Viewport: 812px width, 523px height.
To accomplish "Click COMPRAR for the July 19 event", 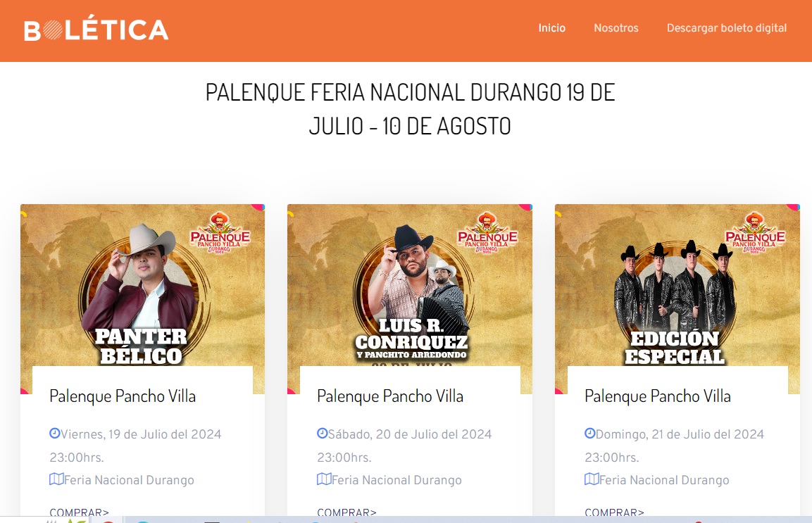I will [80, 512].
